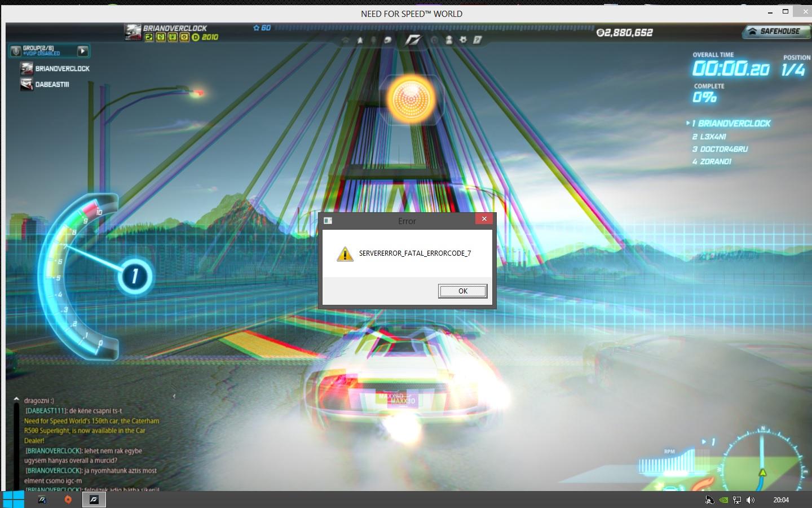Image resolution: width=812 pixels, height=508 pixels.
Task: Click the complete 0% value
Action: coord(704,97)
